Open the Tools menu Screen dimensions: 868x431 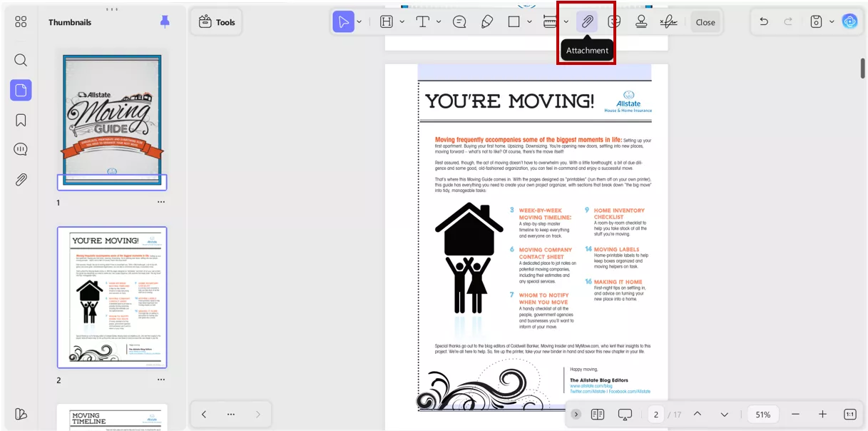pyautogui.click(x=216, y=21)
